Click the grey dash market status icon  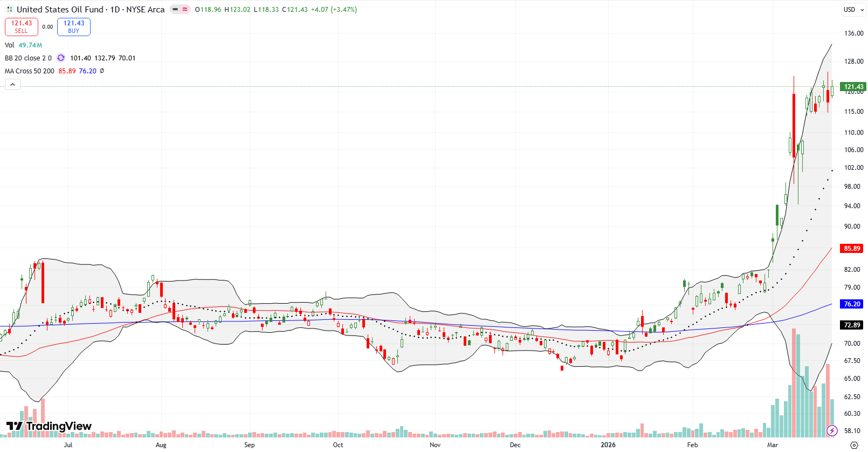(x=175, y=9)
